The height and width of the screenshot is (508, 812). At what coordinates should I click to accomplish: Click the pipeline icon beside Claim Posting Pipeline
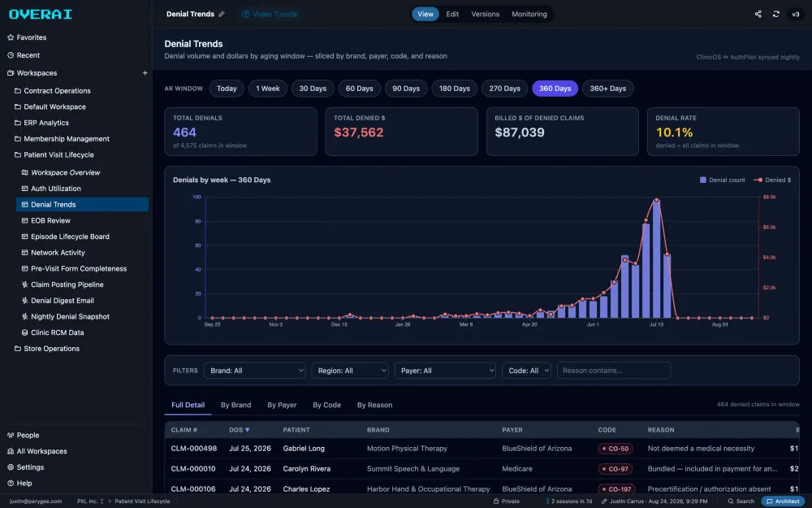24,284
